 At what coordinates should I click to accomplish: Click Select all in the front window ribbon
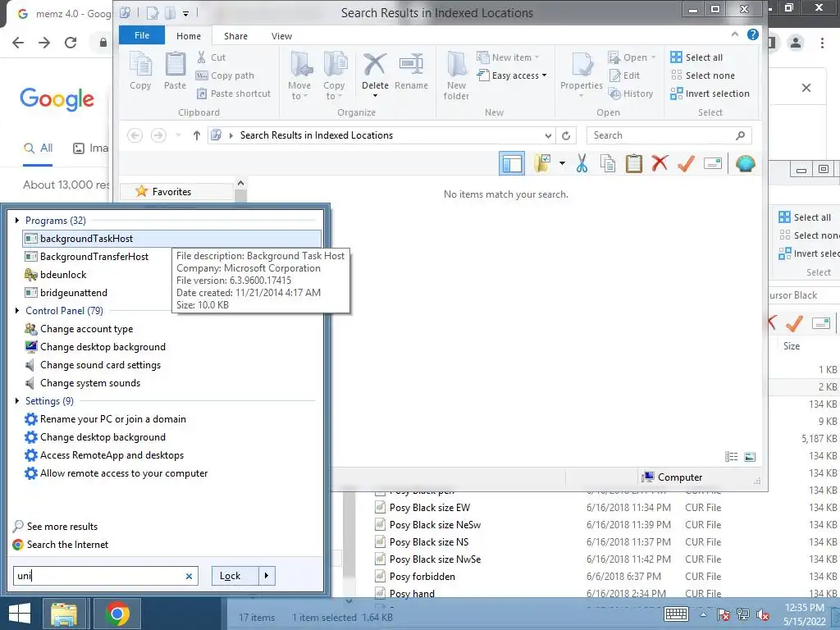click(x=697, y=57)
